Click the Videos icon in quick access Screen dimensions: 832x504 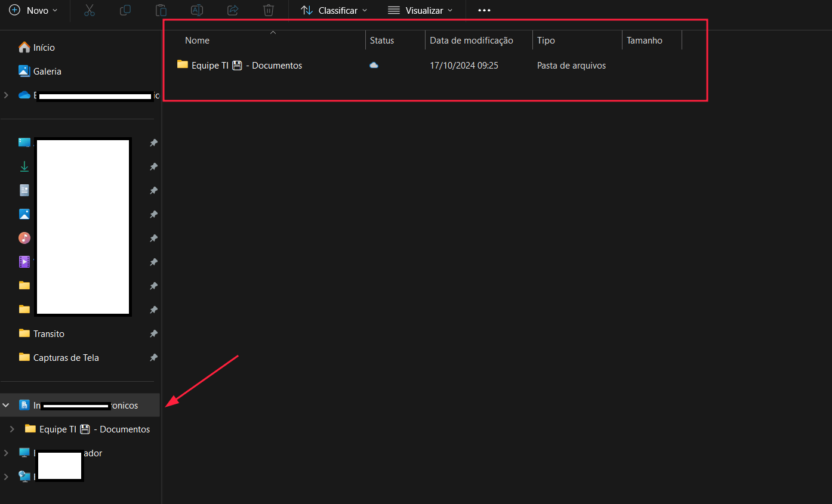[24, 262]
